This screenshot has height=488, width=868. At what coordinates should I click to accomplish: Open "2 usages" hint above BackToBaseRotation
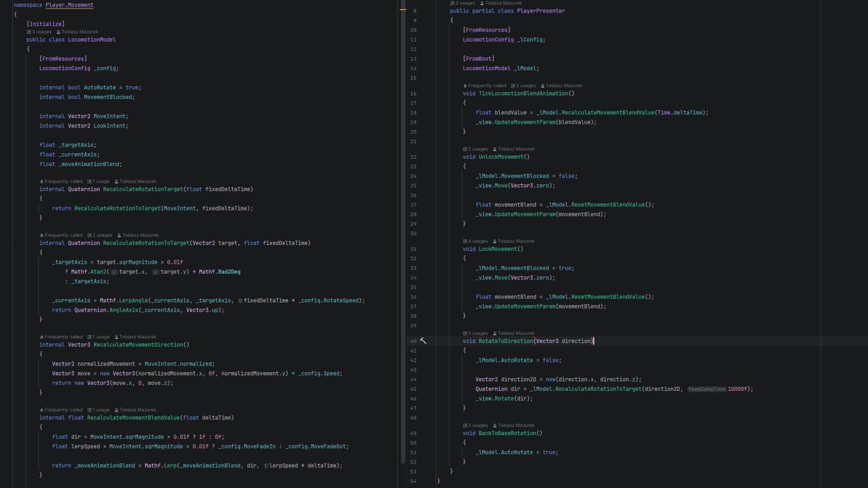point(476,426)
